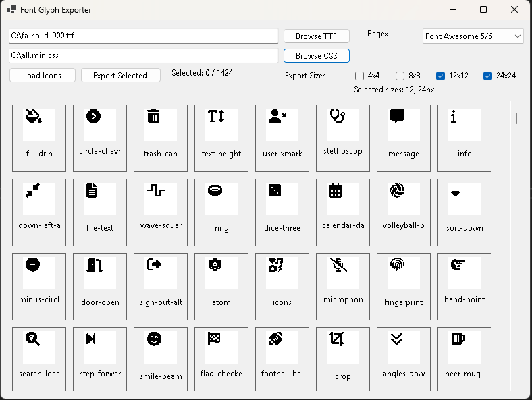Click the stethoscope glyph tile
This screenshot has width=532, height=400.
pos(343,138)
